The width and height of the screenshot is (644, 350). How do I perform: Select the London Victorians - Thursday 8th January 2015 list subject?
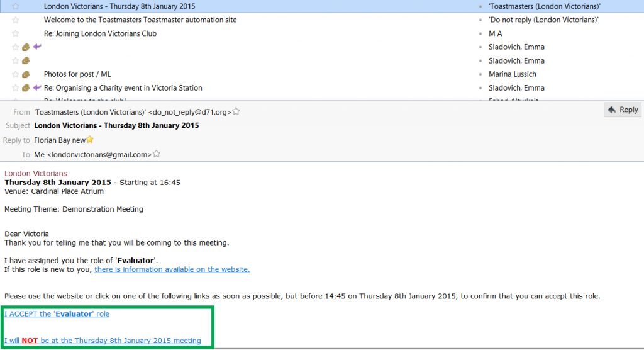click(119, 6)
